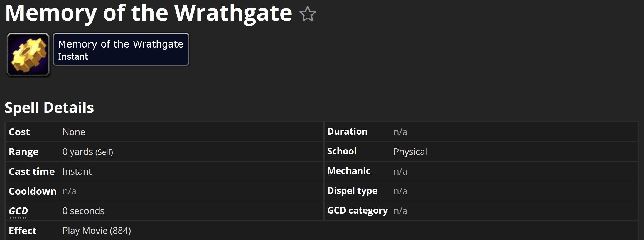644x240 pixels.
Task: Click the Duration label
Action: pyautogui.click(x=347, y=131)
